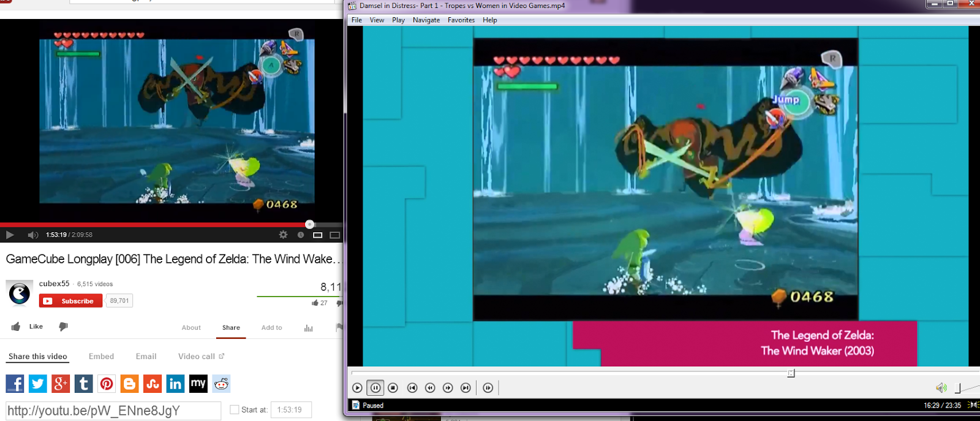Switch to the Email sub-tab

tap(146, 356)
